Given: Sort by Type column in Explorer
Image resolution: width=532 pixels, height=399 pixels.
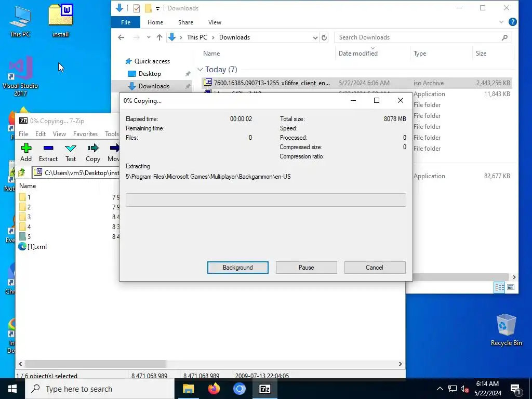Looking at the screenshot, I should tap(420, 54).
